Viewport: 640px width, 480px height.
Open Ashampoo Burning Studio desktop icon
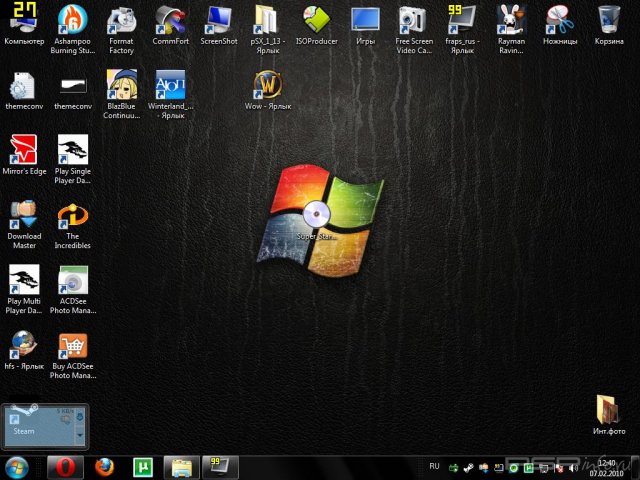coord(72,20)
